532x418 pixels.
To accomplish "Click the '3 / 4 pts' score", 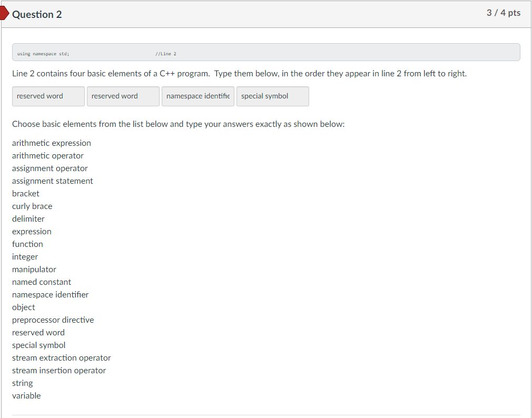I will [x=503, y=13].
